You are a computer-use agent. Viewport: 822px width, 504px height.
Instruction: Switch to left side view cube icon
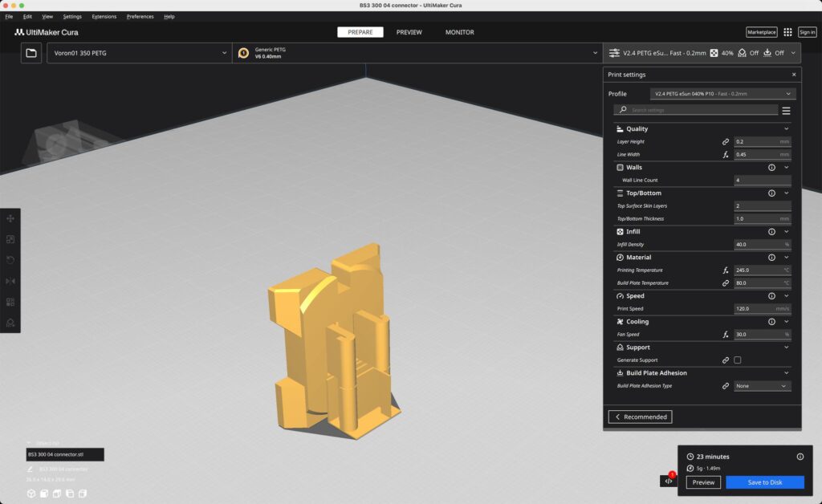[70, 494]
